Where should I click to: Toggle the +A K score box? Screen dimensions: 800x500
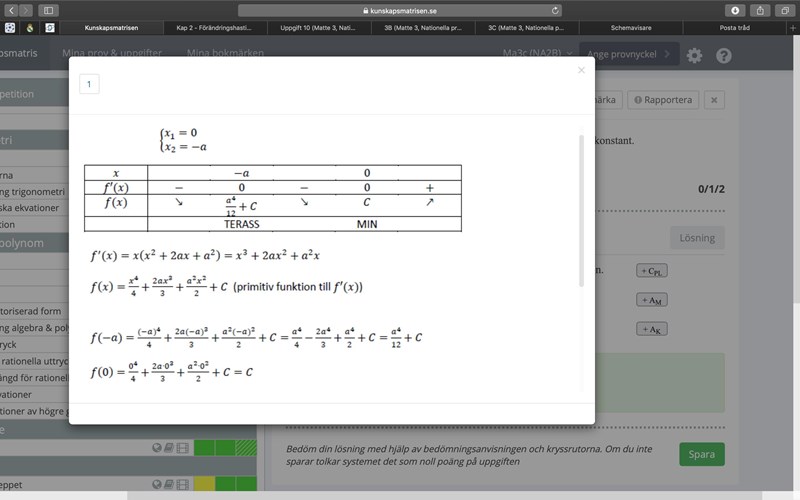tap(651, 329)
